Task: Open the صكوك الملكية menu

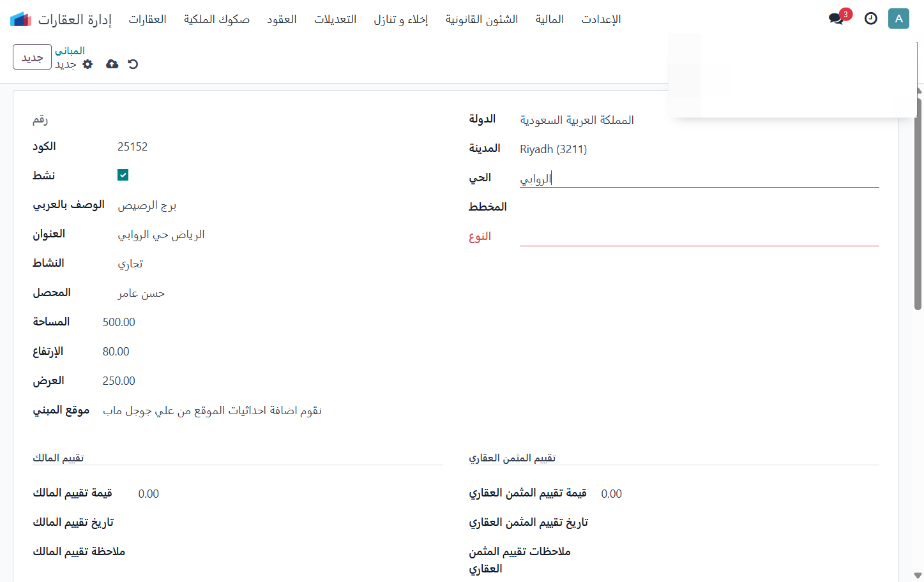Action: [x=217, y=19]
